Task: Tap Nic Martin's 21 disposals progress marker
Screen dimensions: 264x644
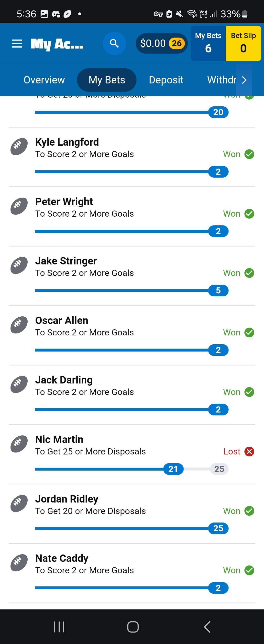Action: coord(173,469)
